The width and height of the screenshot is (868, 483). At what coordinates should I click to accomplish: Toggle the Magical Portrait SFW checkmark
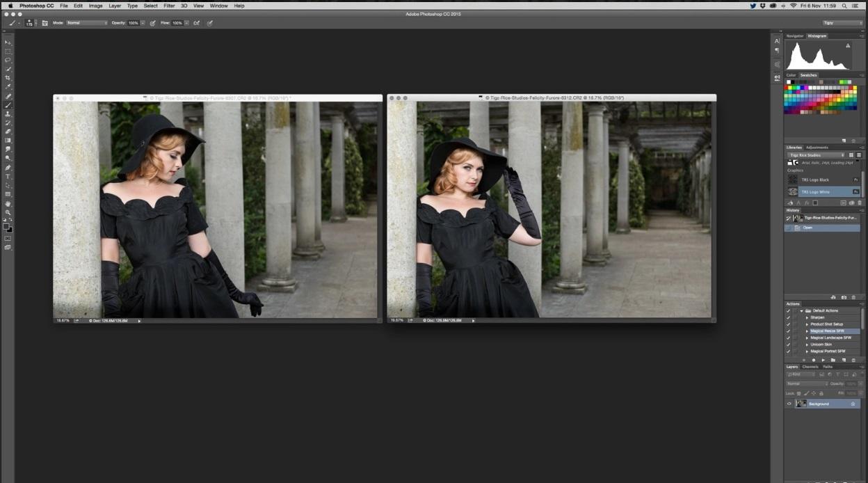(x=788, y=351)
